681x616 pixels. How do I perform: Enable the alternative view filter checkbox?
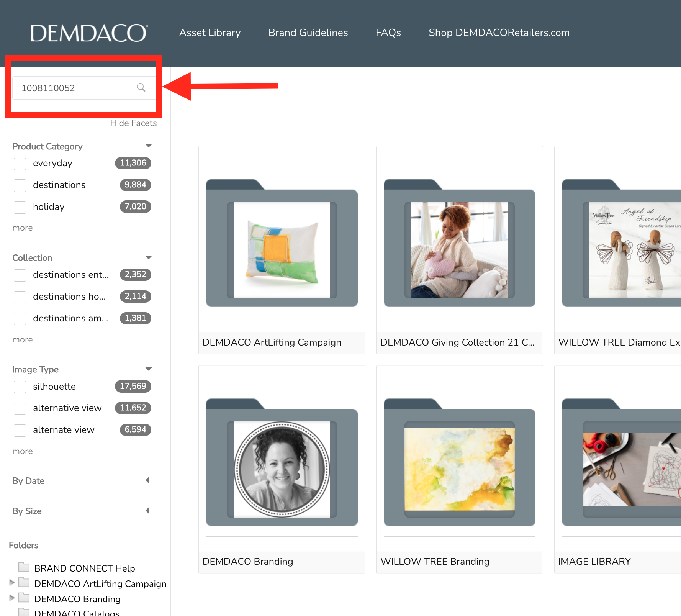tap(20, 409)
